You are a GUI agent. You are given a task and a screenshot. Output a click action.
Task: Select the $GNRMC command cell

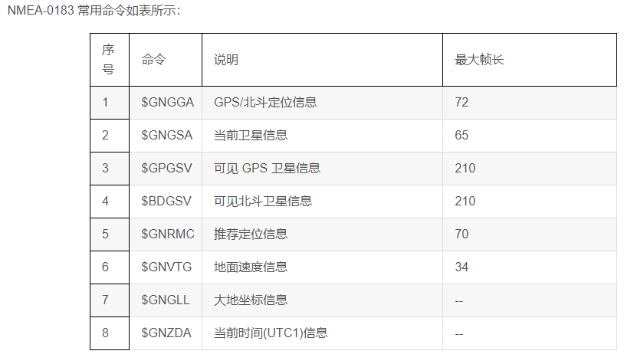168,234
